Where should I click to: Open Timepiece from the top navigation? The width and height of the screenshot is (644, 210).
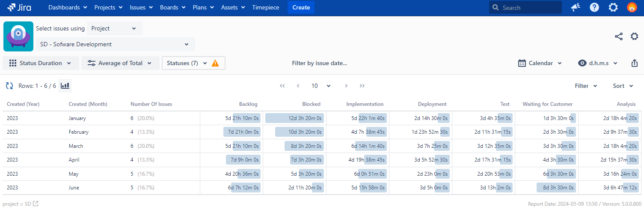[265, 7]
